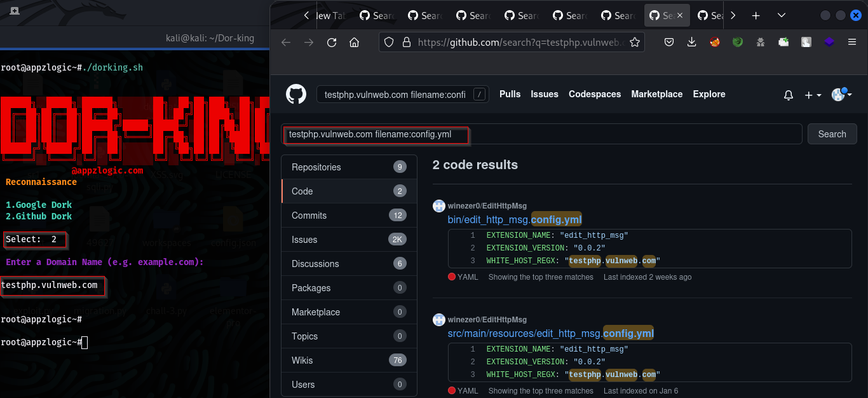868x398 pixels.
Task: Click 'Reconnaissance' heading in terminal
Action: click(41, 182)
